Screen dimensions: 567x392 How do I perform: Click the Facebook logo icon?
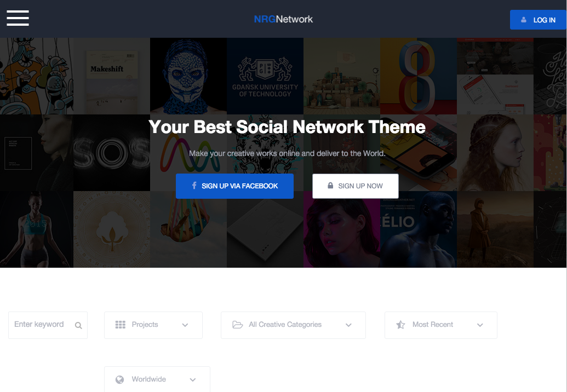coord(194,186)
